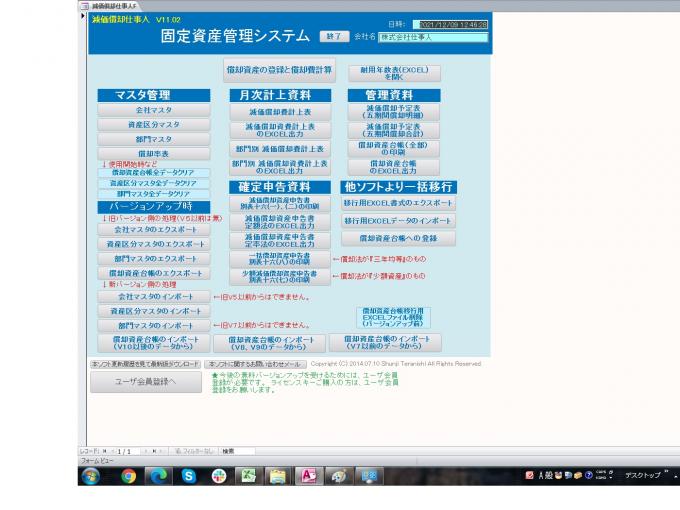Launch Microsoft Edge from the taskbar

[x=159, y=476]
